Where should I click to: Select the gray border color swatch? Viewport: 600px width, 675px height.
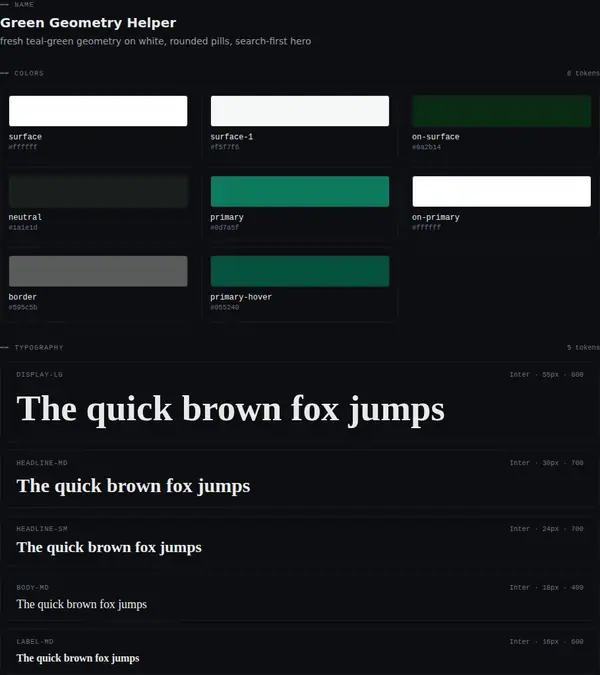coord(98,271)
